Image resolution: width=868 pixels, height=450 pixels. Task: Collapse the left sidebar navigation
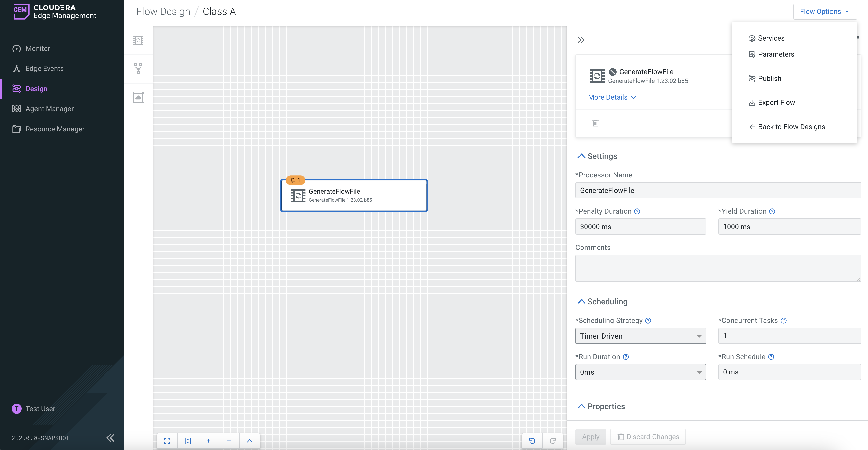pyautogui.click(x=110, y=438)
